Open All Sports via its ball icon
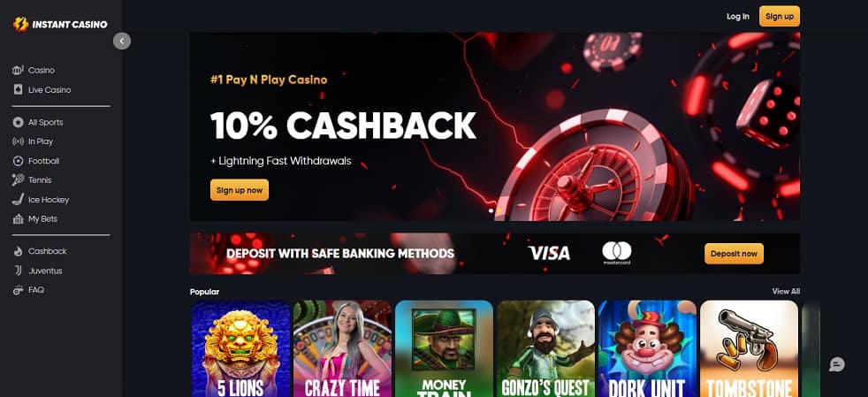The width and height of the screenshot is (868, 397). (18, 122)
